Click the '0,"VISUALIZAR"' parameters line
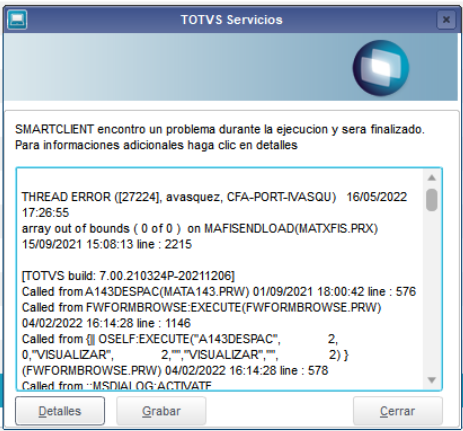Viewport: 463px width, 431px height. (x=185, y=355)
